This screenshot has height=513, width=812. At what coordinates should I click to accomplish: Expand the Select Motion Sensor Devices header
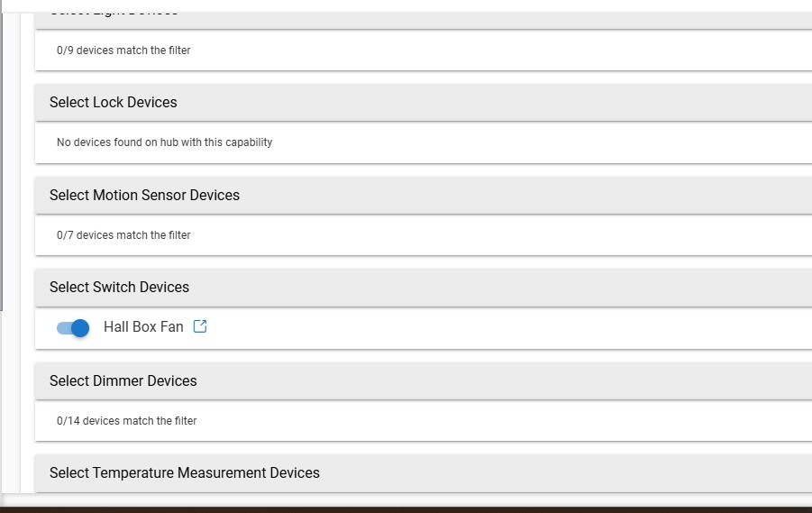(x=424, y=195)
